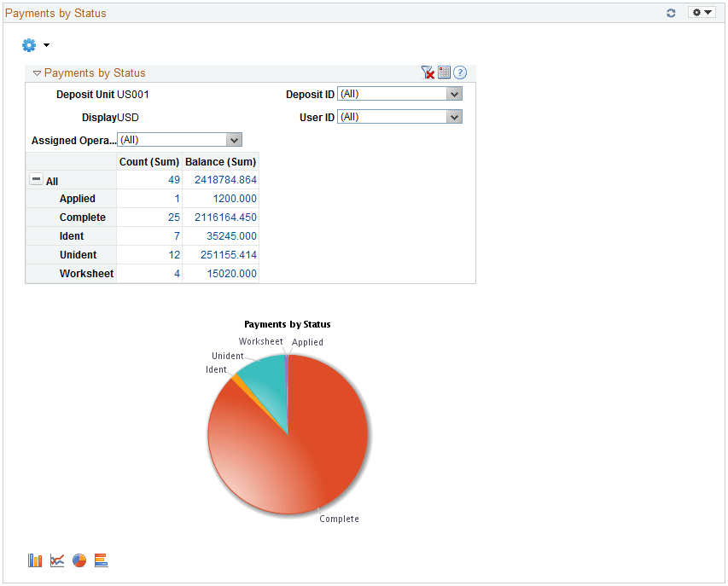Viewport: 728px width, 586px height.
Task: Open the User ID dropdown
Action: (x=455, y=117)
